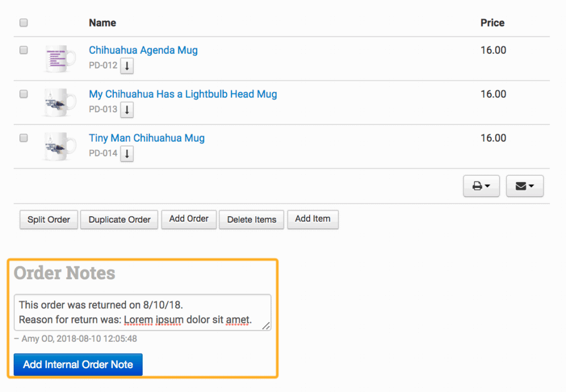Select the Lightbulb Head Mug row checkbox
566x392 pixels.
23,94
